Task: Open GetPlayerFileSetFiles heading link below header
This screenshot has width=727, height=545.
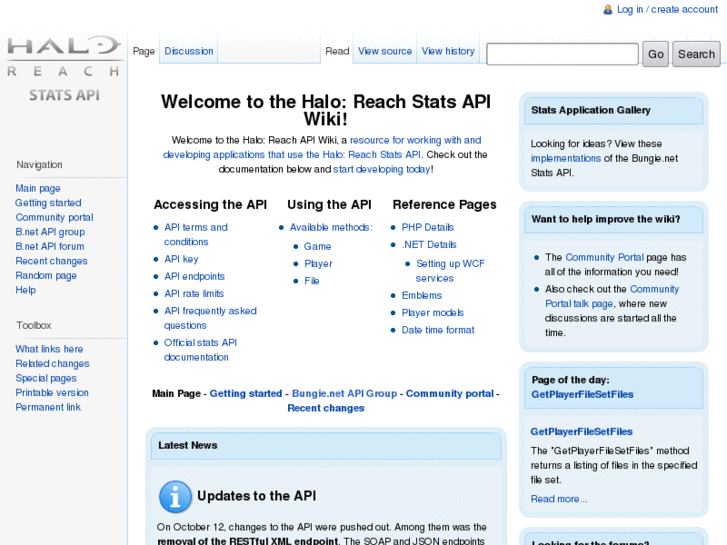Action: coord(581,432)
